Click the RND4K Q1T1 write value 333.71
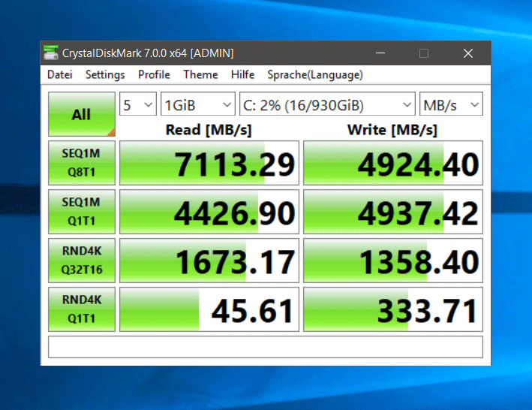Viewport: 532px width, 410px height. pyautogui.click(x=393, y=309)
